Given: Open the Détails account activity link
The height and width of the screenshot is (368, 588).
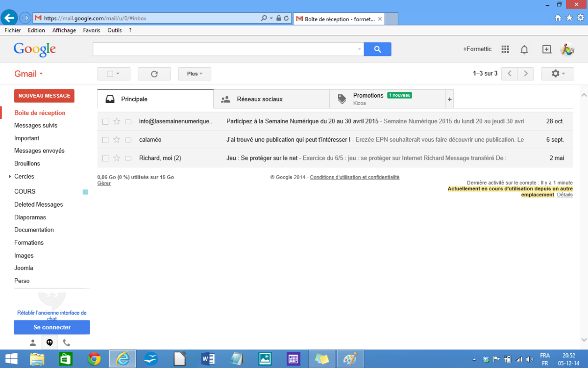Looking at the screenshot, I should (x=565, y=195).
